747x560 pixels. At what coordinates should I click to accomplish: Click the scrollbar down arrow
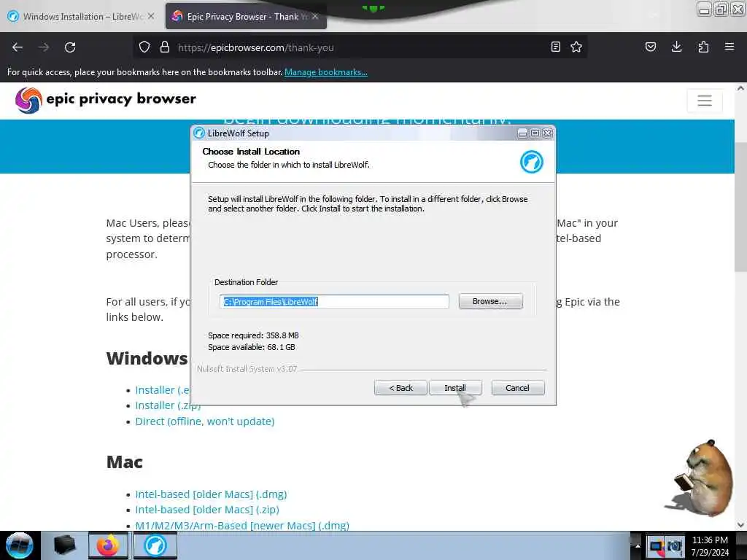pyautogui.click(x=740, y=525)
